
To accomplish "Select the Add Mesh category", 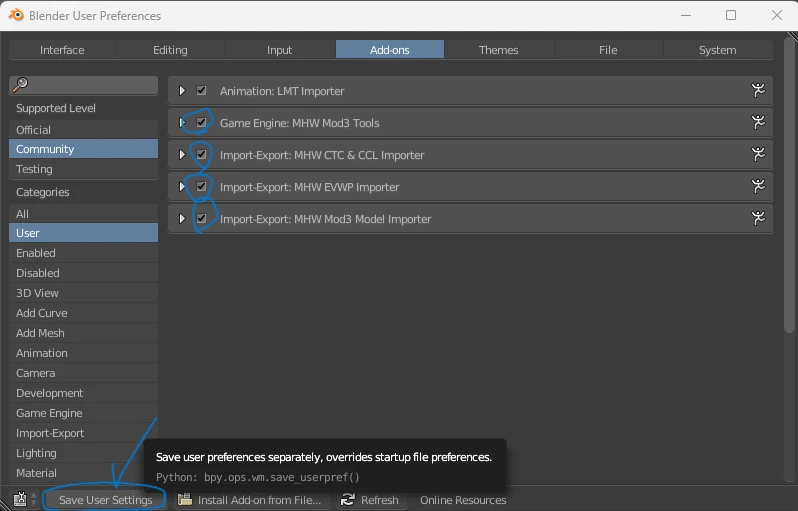I will tap(83, 333).
